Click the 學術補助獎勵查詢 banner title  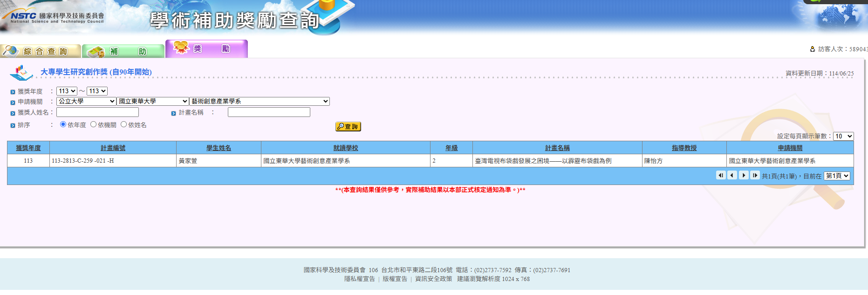click(234, 21)
